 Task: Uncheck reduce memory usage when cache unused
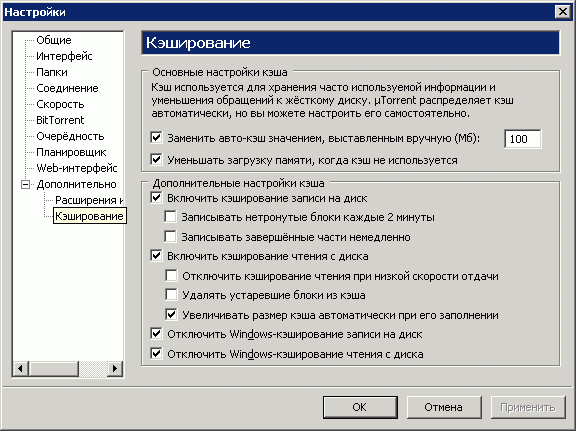pos(156,160)
